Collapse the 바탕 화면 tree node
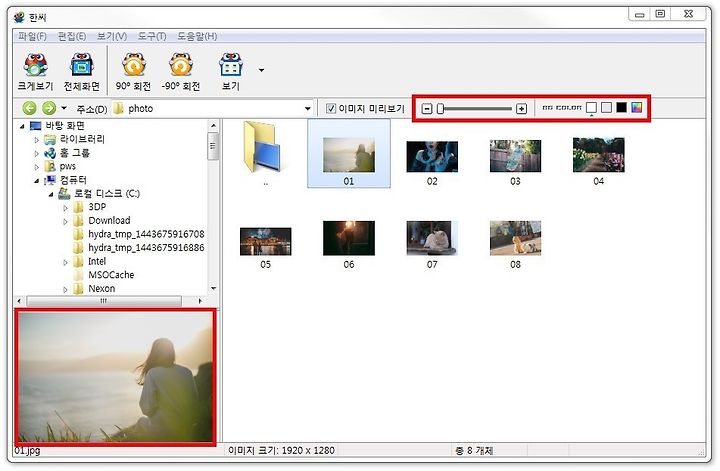The width and height of the screenshot is (720, 471). pos(22,126)
